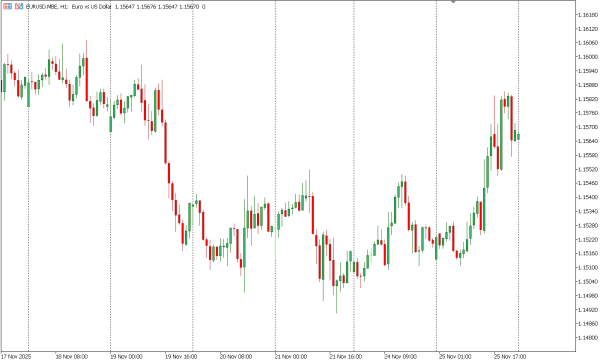Click the OHLC values 1.15647 1.15676 in the header
Image resolution: width=600 pixels, height=361 pixels.
tap(134, 7)
